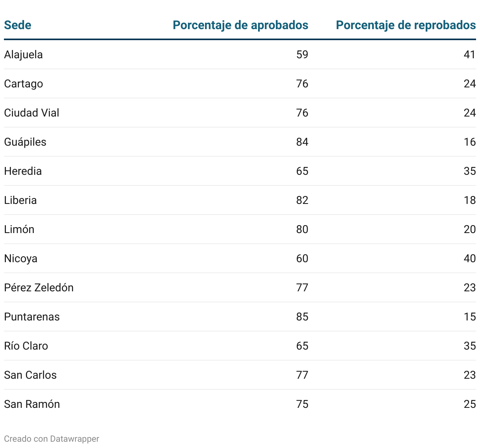The height and width of the screenshot is (448, 480).
Task: Click the Puntarenas row label
Action: pyautogui.click(x=31, y=317)
